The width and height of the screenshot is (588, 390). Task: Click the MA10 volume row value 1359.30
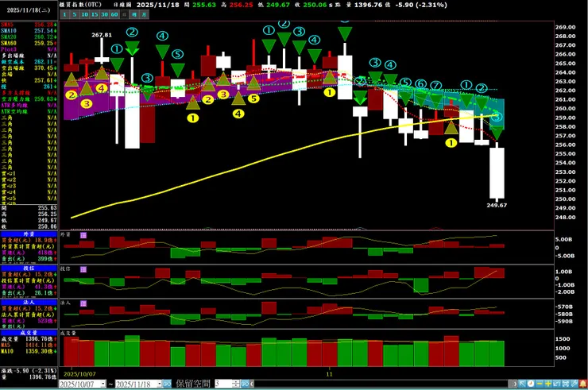[x=39, y=351]
